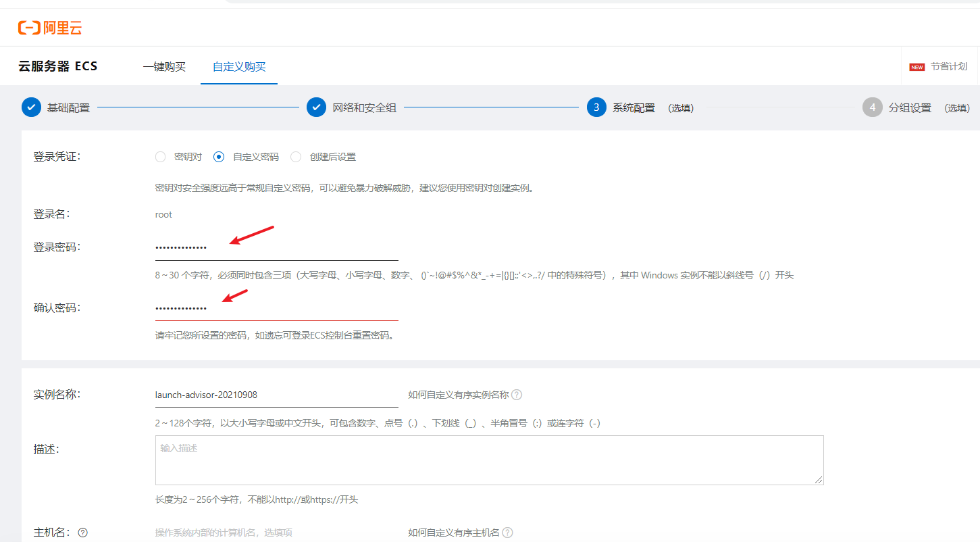Click the 如何自定义有序主机名 link
The image size is (980, 542).
coord(454,533)
